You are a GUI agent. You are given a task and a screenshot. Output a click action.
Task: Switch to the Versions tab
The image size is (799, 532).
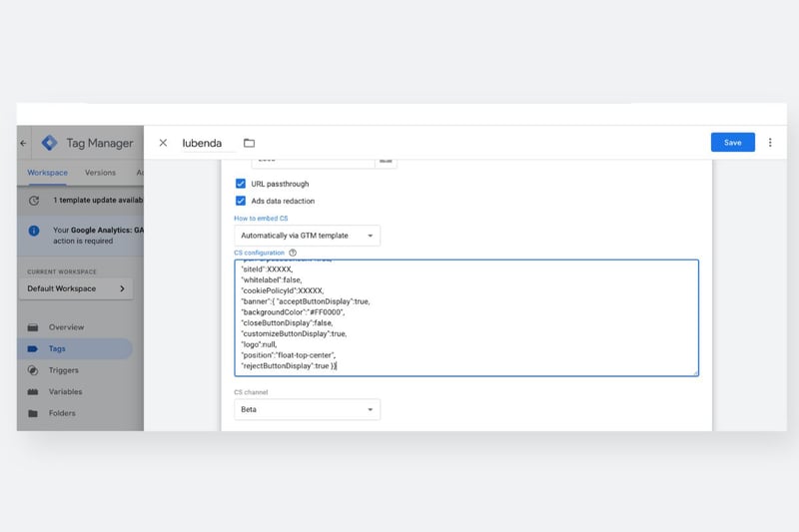(101, 173)
